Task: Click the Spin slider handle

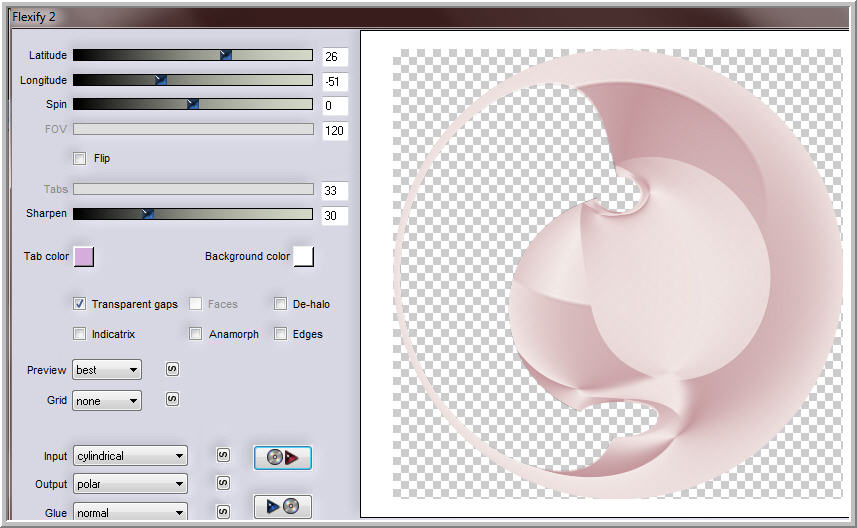Action: click(192, 104)
